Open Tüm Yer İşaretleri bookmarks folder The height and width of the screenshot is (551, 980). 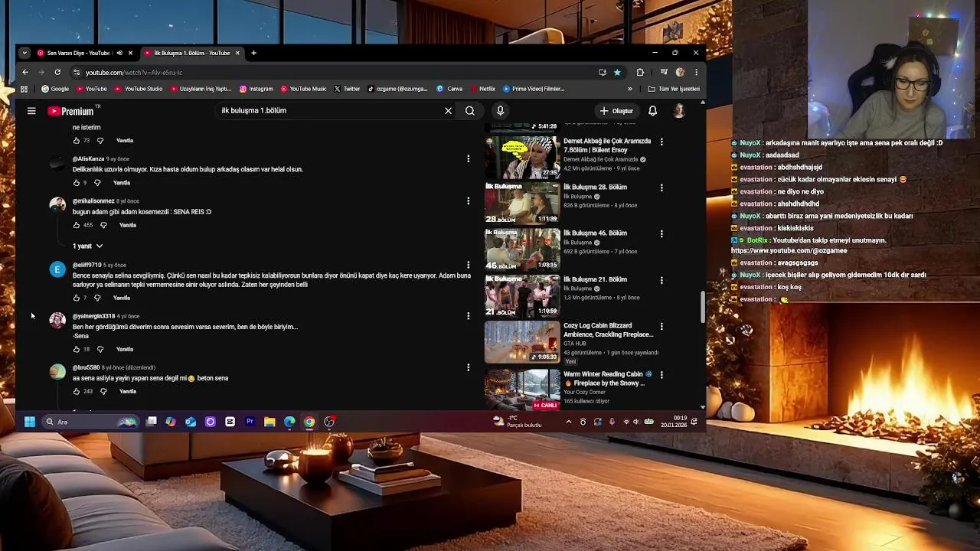[x=673, y=89]
